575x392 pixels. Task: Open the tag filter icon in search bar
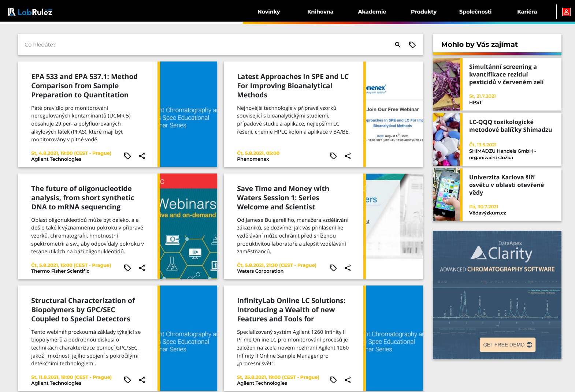coord(412,45)
